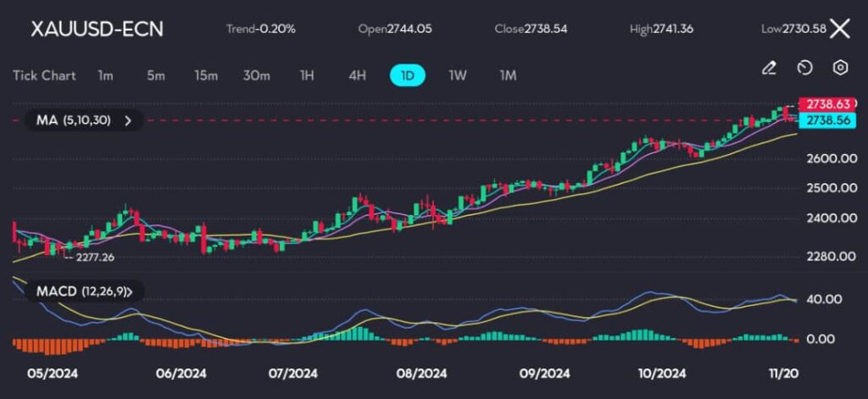
Task: Select the active 1D timeframe
Action: point(407,75)
